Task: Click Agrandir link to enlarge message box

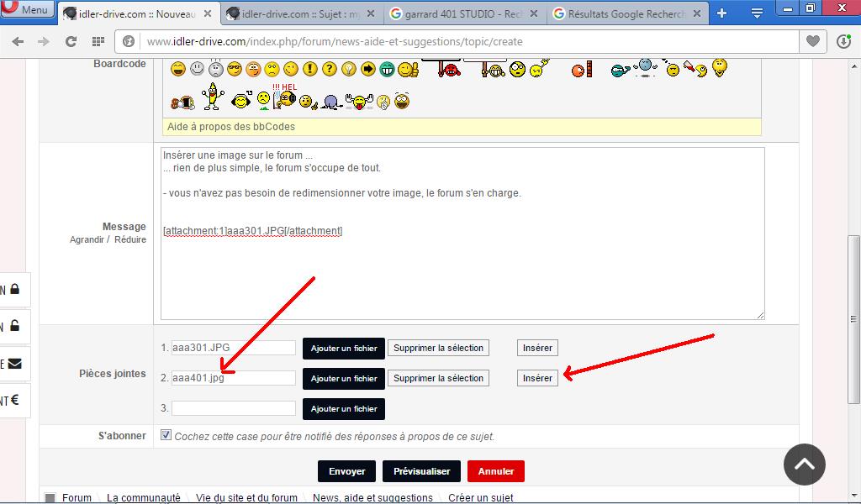Action: coord(87,239)
